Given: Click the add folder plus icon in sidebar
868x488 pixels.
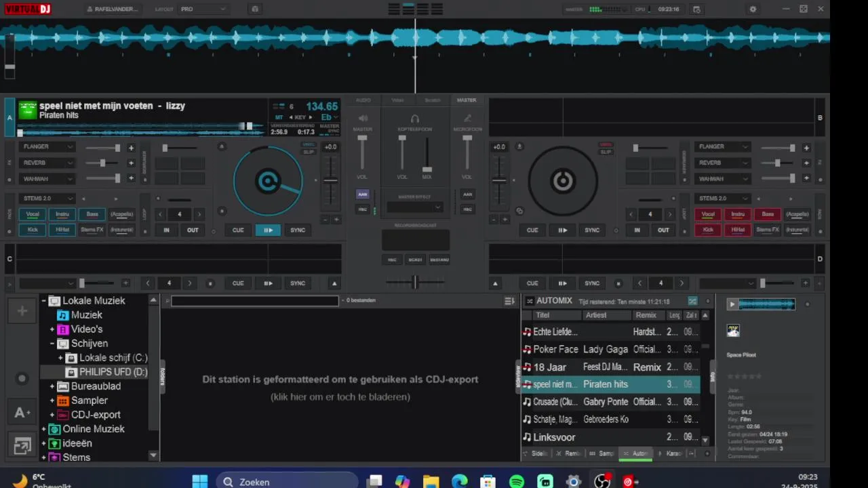Looking at the screenshot, I should point(22,310).
